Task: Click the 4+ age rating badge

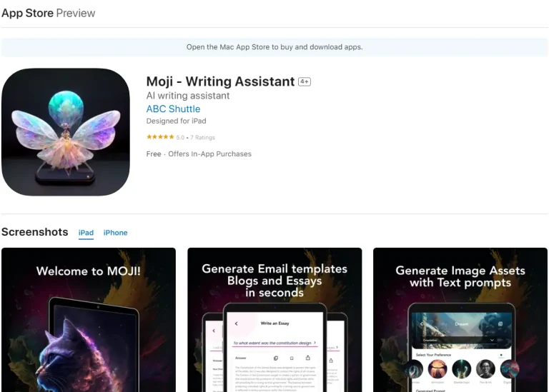Action: pyautogui.click(x=305, y=81)
